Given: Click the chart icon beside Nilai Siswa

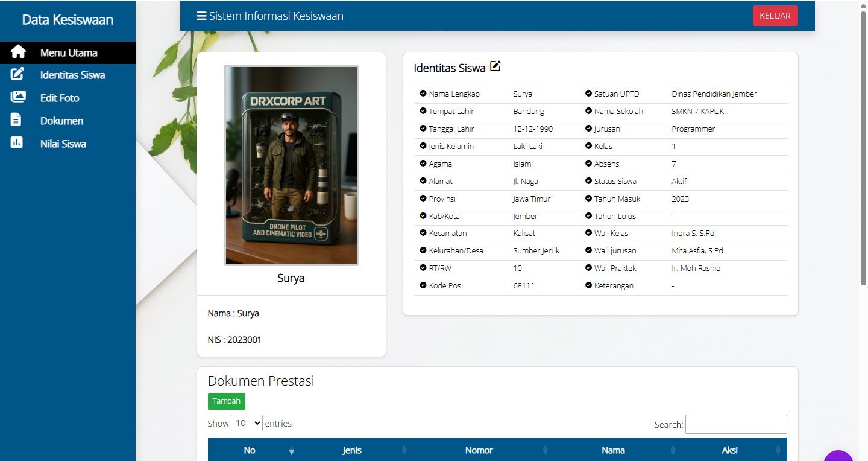Looking at the screenshot, I should [x=17, y=143].
